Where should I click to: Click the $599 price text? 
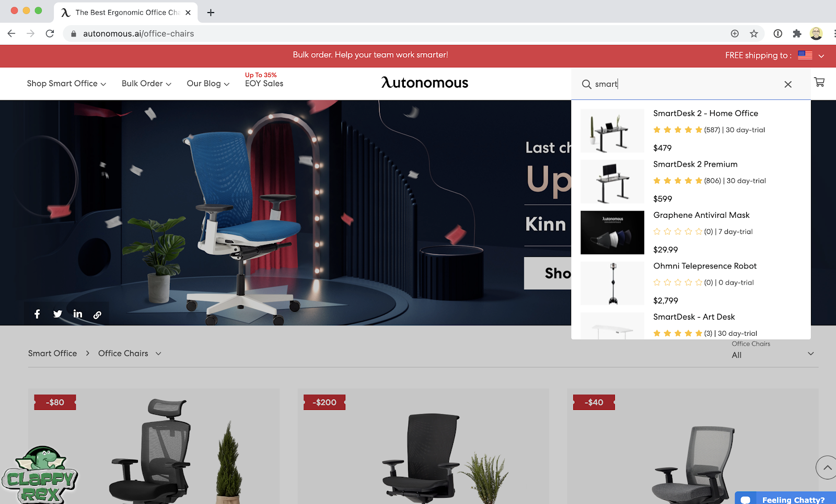pyautogui.click(x=663, y=199)
